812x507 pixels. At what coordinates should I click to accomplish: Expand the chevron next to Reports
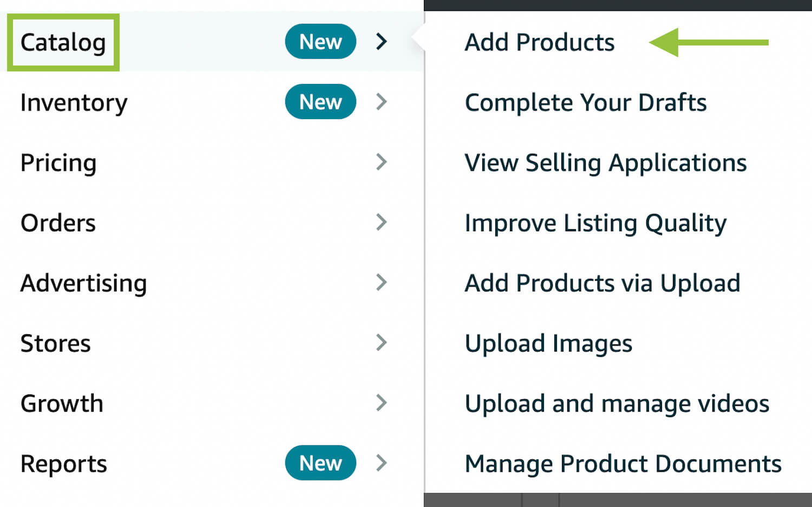[382, 463]
